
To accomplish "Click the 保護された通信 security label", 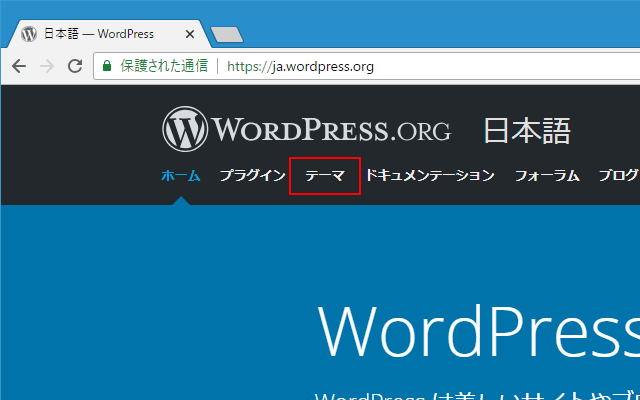I will [164, 66].
